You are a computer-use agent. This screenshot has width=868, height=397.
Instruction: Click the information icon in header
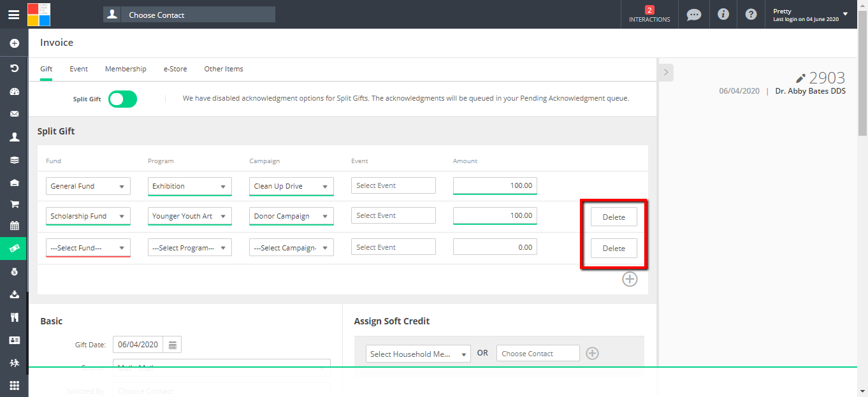(723, 14)
